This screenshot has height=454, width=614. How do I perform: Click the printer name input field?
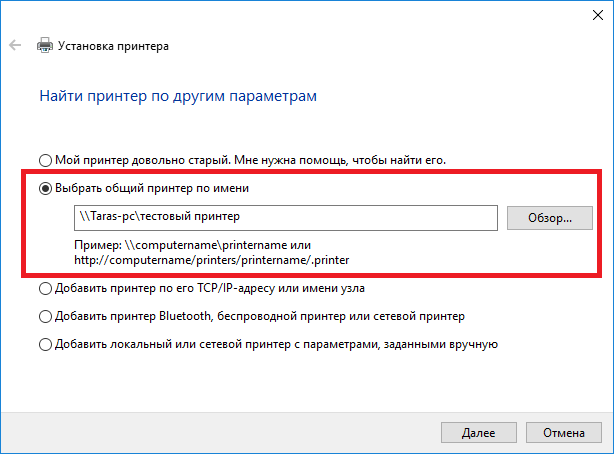pyautogui.click(x=285, y=216)
